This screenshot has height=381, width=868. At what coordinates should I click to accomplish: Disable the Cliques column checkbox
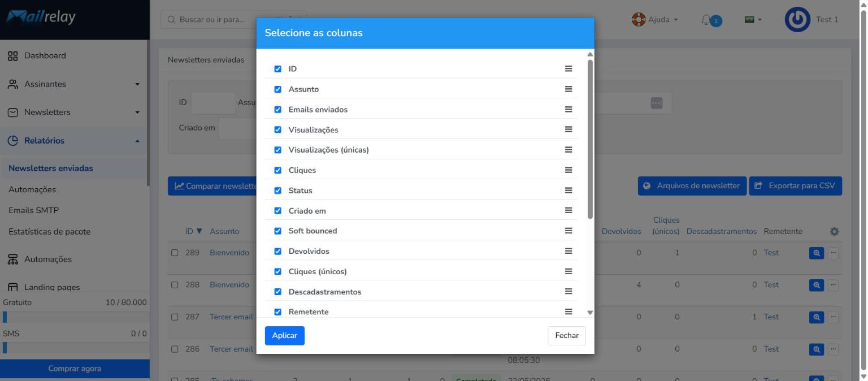(277, 170)
